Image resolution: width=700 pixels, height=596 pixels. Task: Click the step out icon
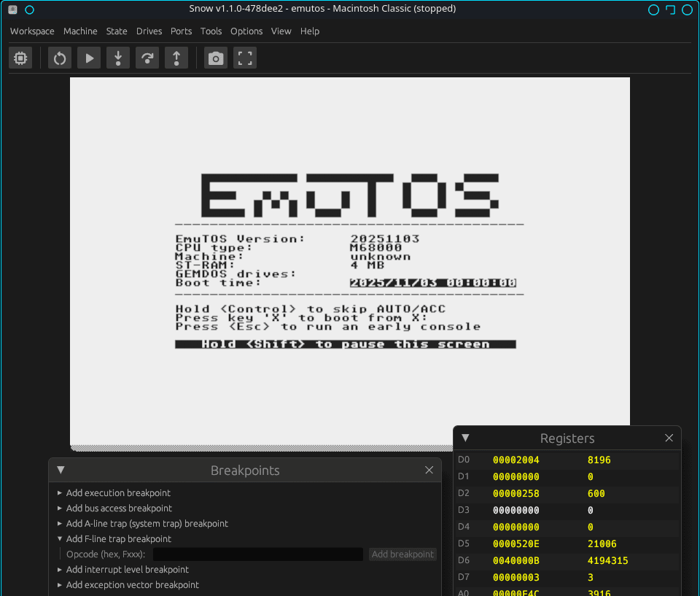[x=176, y=58]
